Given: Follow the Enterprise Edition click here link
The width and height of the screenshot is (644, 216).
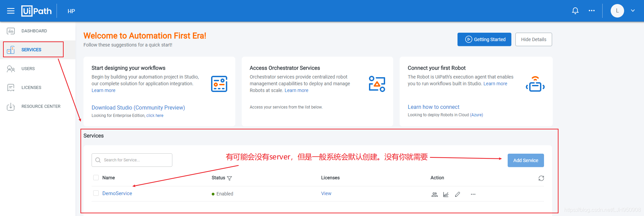Looking at the screenshot, I should (155, 116).
